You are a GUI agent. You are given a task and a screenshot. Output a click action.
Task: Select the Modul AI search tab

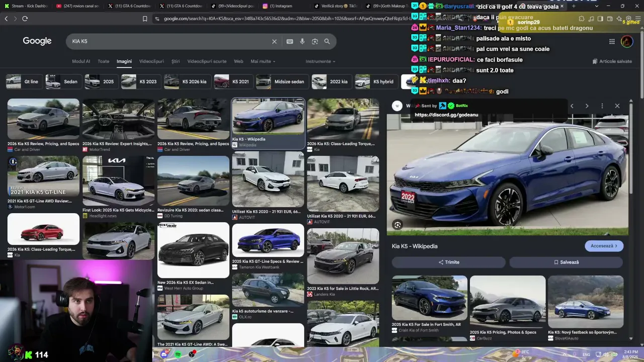(81, 61)
